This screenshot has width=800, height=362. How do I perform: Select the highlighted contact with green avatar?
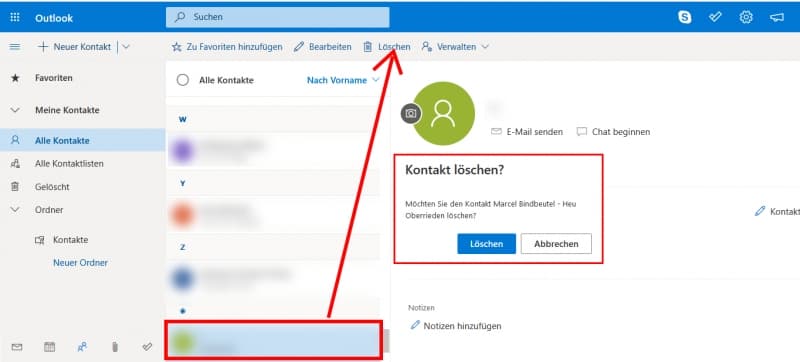[273, 340]
